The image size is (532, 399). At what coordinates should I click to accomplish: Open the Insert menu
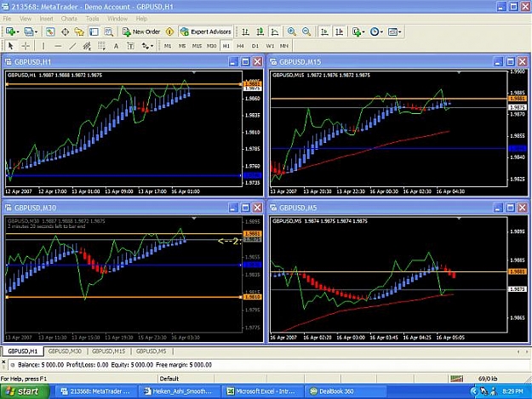[x=46, y=19]
